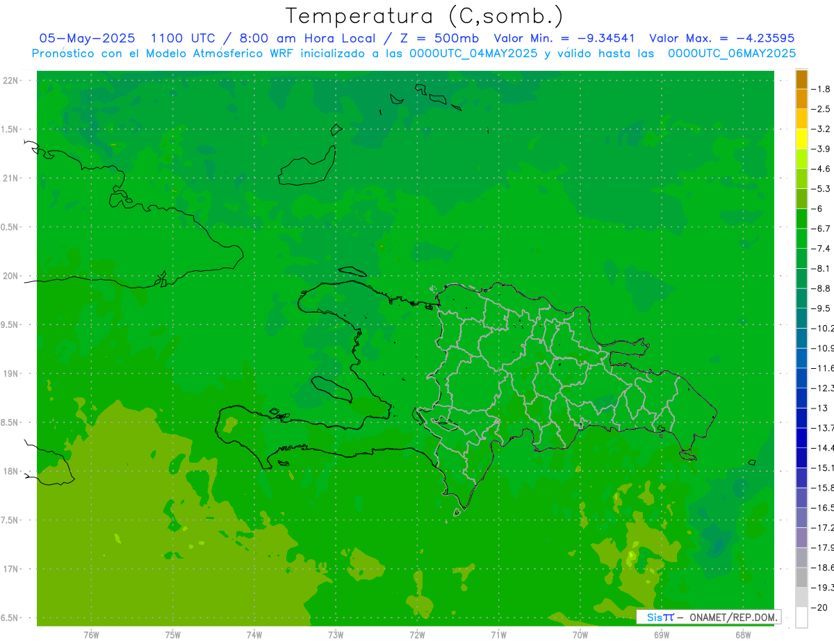The height and width of the screenshot is (644, 834).
Task: Click the "74W" longitude label
Action: coord(254,635)
